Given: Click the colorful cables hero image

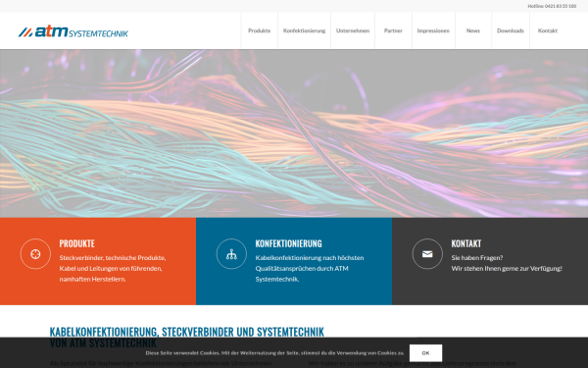Looking at the screenshot, I should [294, 133].
